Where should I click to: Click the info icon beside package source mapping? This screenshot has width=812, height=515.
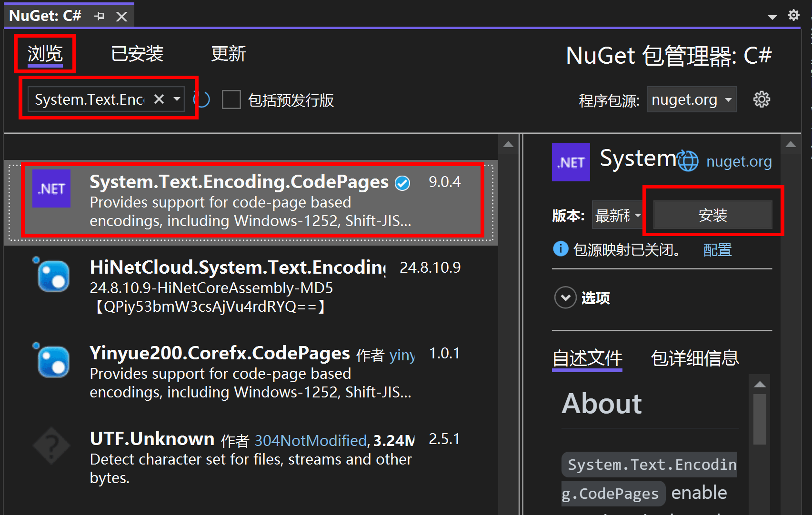(x=561, y=249)
